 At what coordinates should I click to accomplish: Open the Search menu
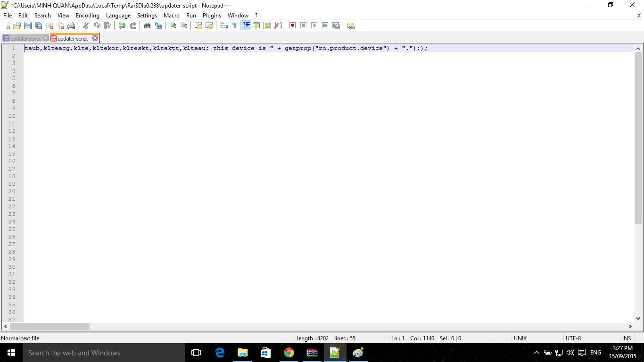pyautogui.click(x=42, y=16)
